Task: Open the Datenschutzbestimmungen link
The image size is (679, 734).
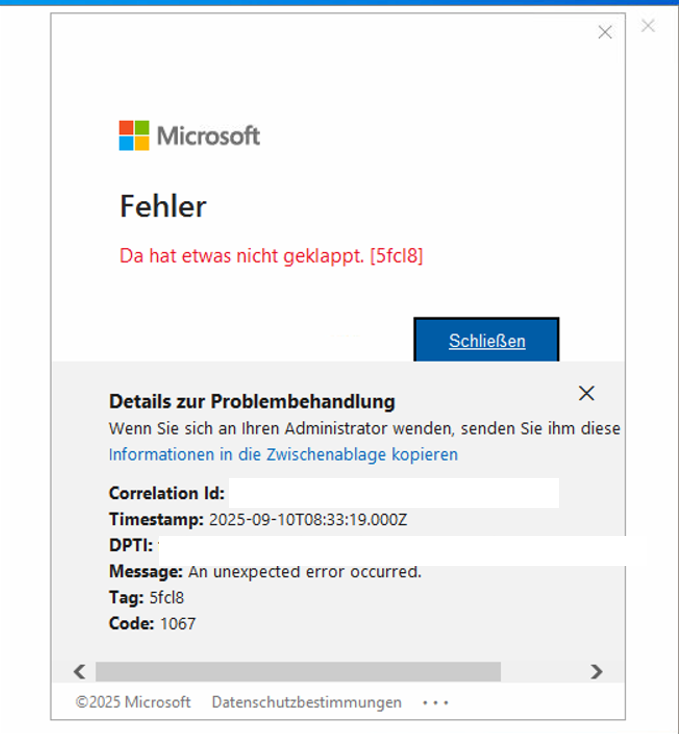Action: coord(306,702)
